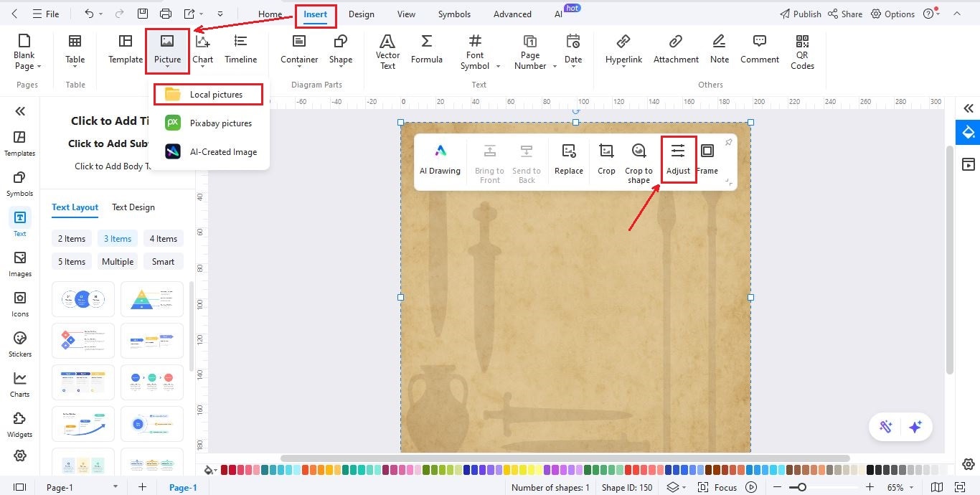Select the 4 Items layout filter
The image size is (980, 495).
point(163,239)
